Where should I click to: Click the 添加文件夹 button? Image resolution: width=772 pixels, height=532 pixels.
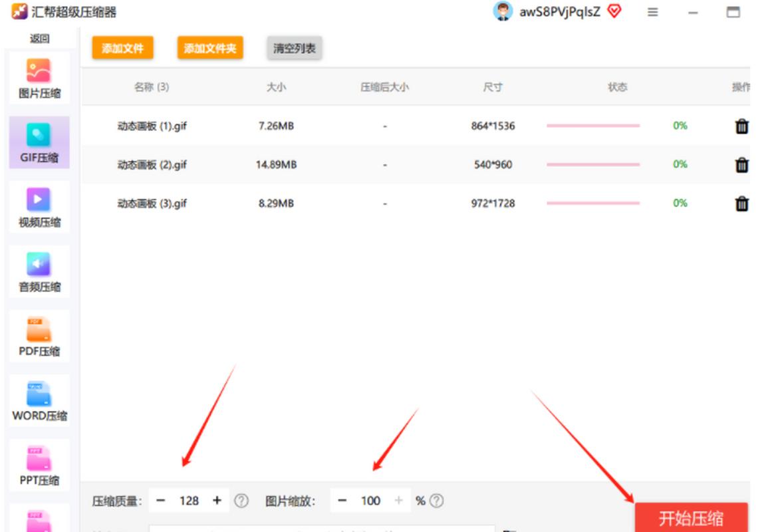point(210,49)
